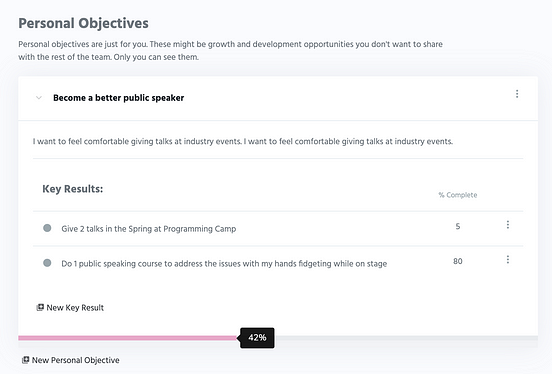This screenshot has width=552, height=374.
Task: Toggle status circle for public speaking course
Action: tap(47, 263)
